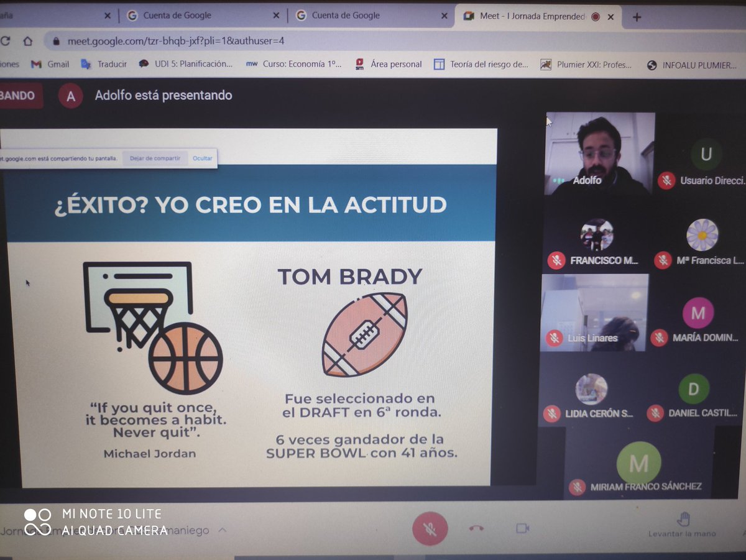Viewport: 746px width, 560px height.
Task: Click Adolfo's presenter avatar icon
Action: pyautogui.click(x=70, y=96)
